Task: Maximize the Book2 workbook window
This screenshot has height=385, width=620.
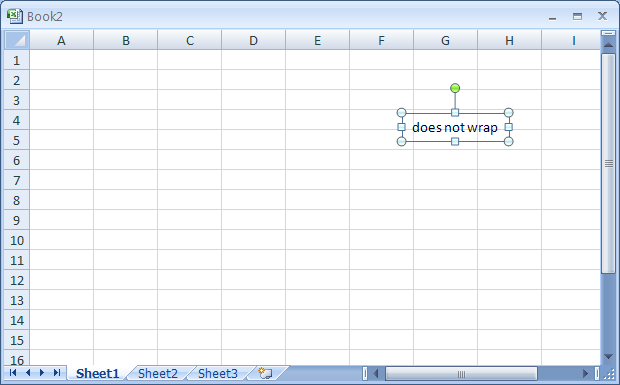Action: pos(577,16)
